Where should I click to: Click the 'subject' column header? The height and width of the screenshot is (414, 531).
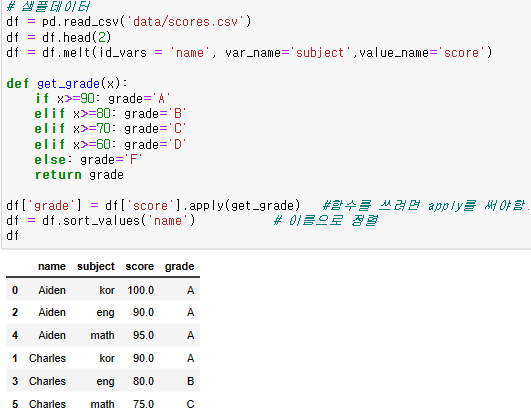click(96, 266)
